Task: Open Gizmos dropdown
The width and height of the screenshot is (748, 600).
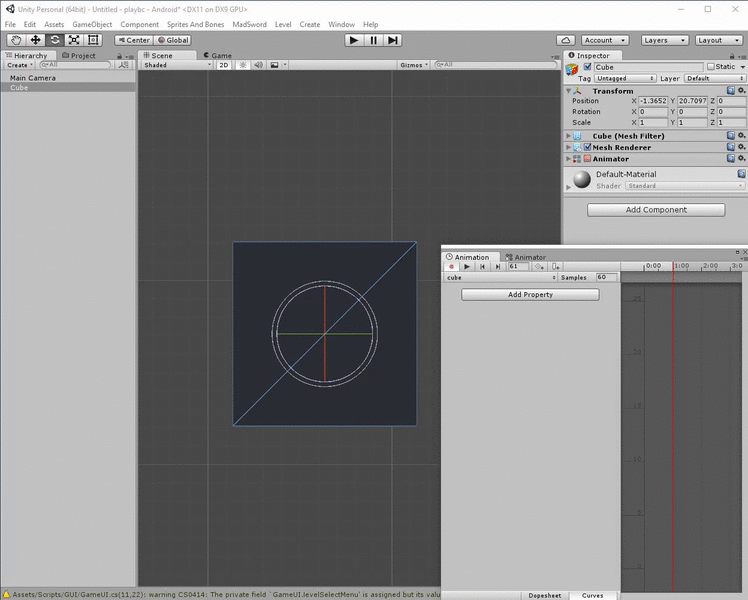Action: pos(414,65)
